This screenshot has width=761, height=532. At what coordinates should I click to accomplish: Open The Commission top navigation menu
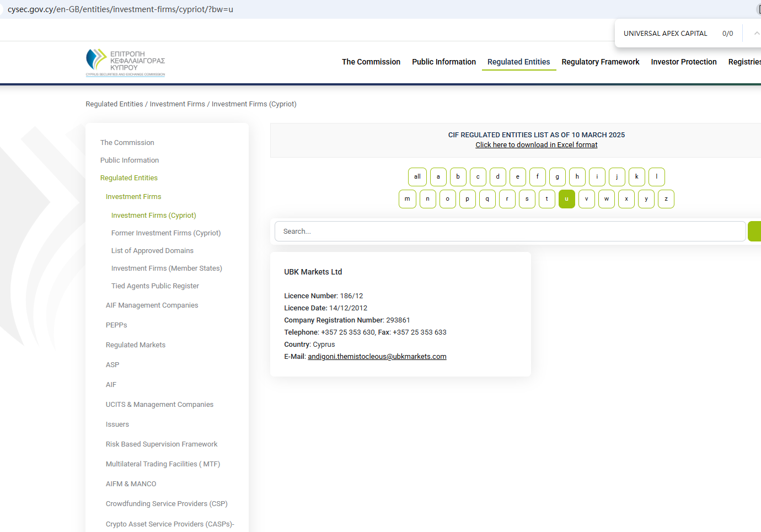tap(371, 62)
